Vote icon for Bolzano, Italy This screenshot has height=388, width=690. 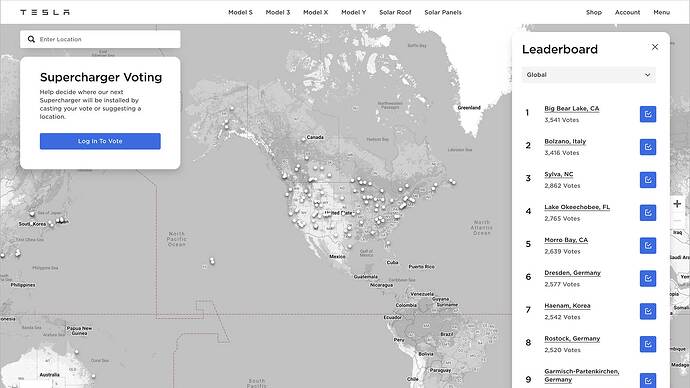point(648,147)
